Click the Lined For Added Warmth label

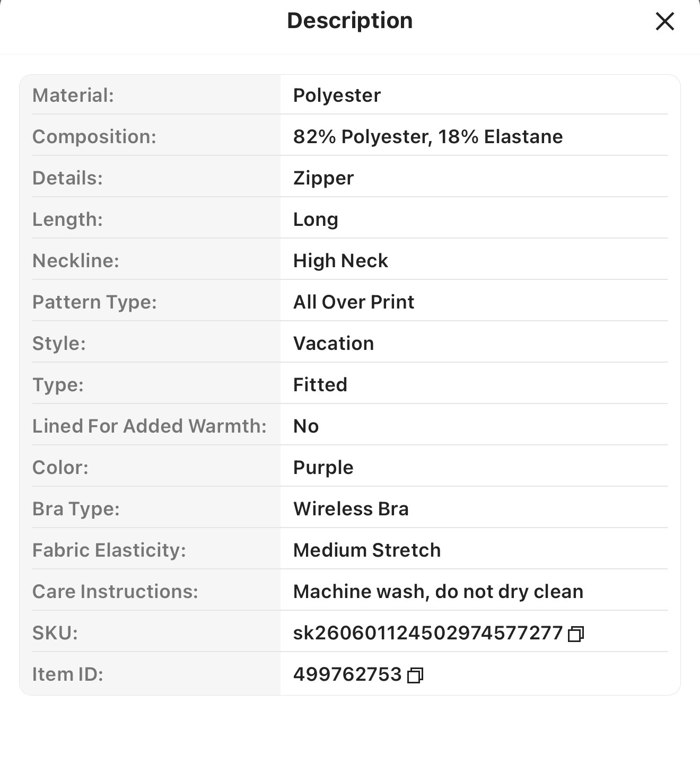coord(149,426)
